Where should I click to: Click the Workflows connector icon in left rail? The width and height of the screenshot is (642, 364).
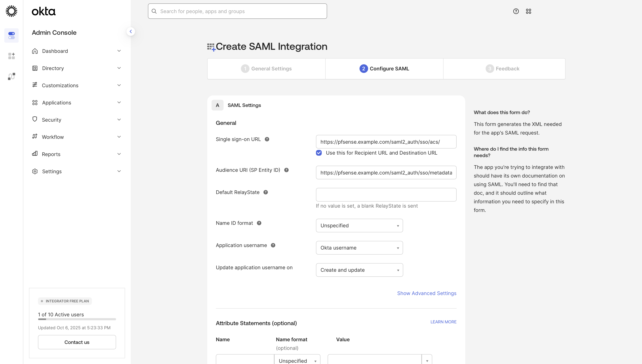(11, 76)
